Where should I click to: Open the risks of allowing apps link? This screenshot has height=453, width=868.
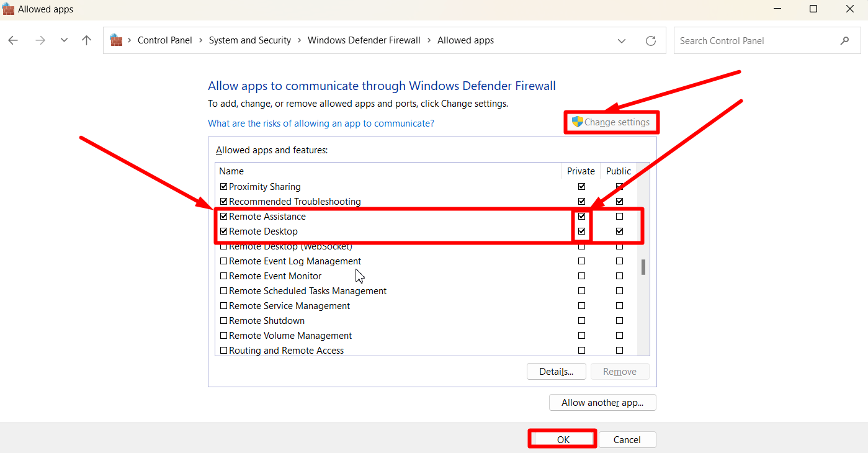pyautogui.click(x=321, y=123)
